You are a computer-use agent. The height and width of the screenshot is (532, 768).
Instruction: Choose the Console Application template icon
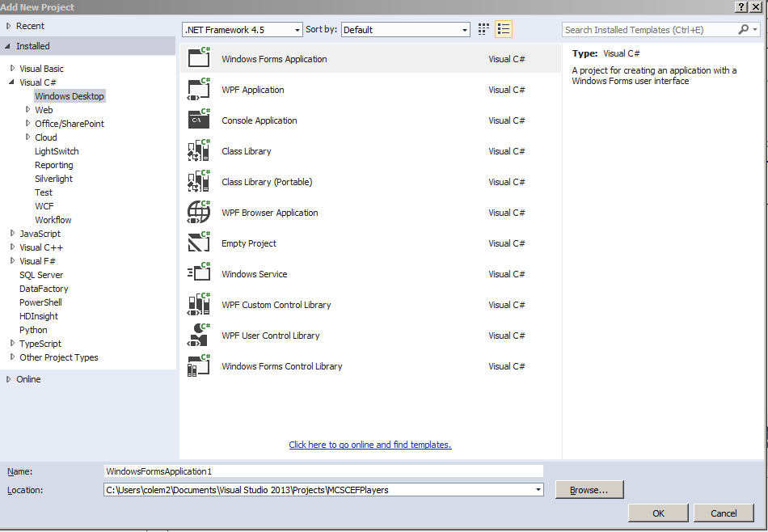pyautogui.click(x=199, y=120)
